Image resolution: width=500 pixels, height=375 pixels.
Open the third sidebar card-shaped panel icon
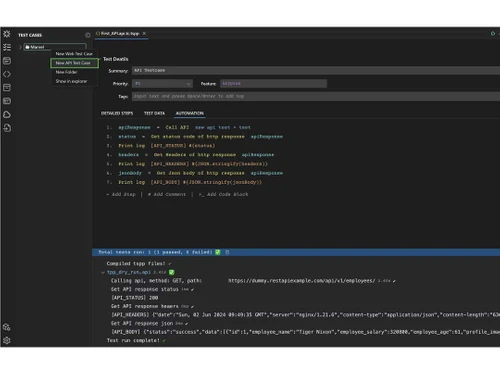[x=7, y=61]
